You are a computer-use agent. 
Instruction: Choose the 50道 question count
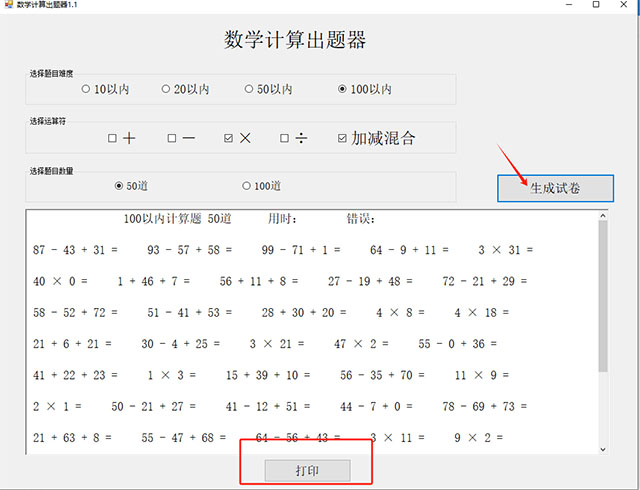tap(131, 186)
